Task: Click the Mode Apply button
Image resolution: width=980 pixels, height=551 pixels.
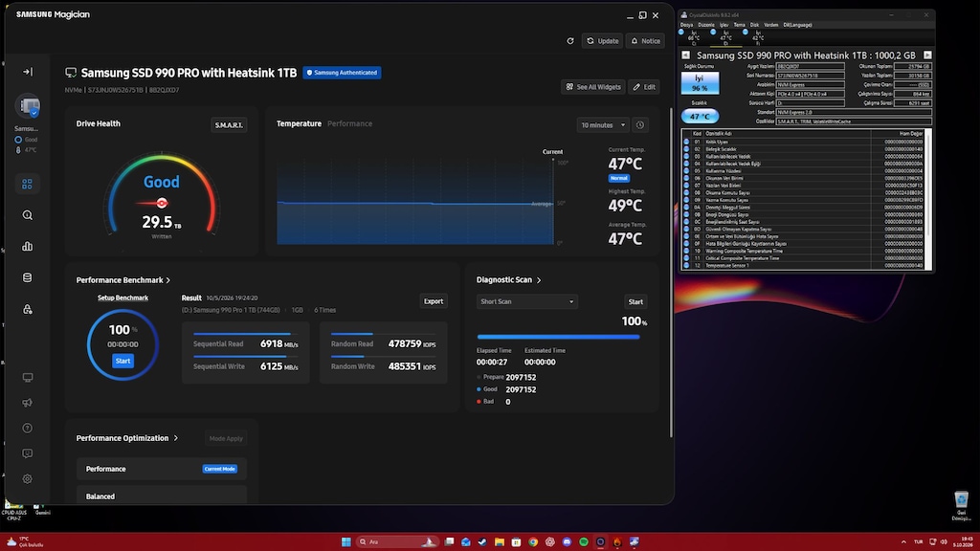Action: [226, 438]
